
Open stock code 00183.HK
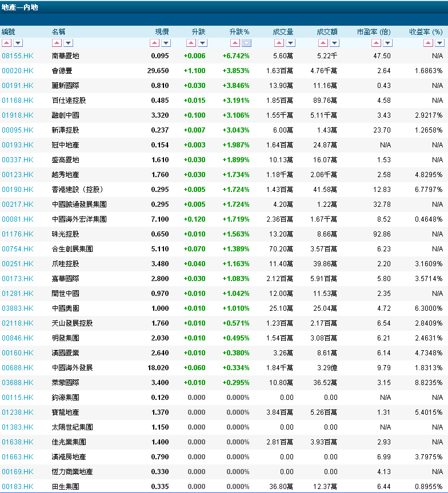(18, 487)
